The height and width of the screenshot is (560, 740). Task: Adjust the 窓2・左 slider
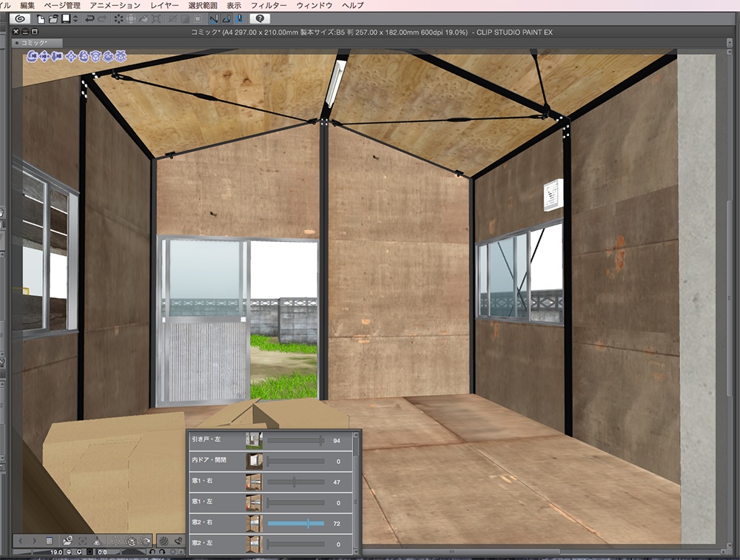point(296,544)
